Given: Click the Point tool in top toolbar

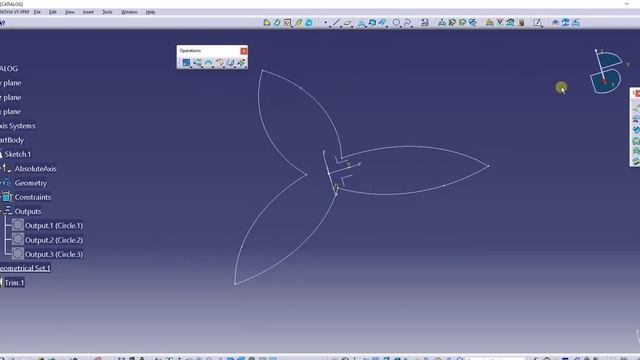Looking at the screenshot, I should [325, 23].
